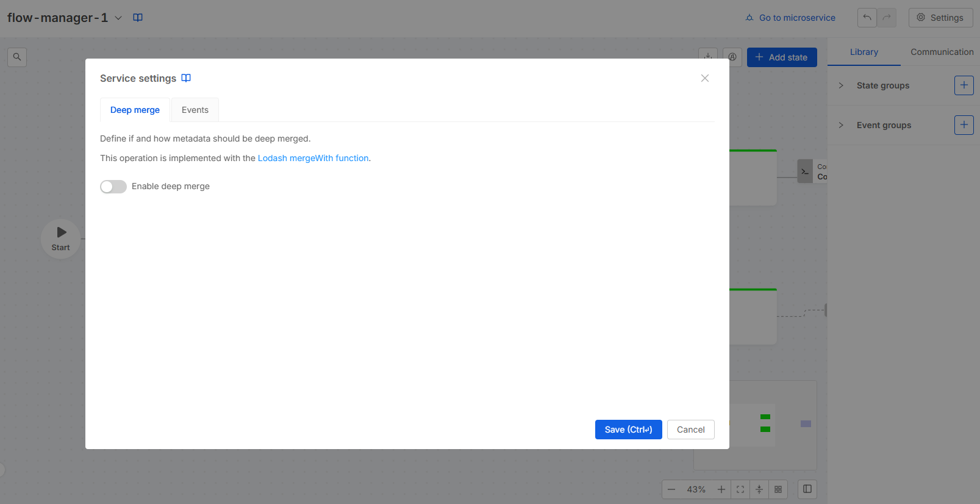This screenshot has height=504, width=980.
Task: Zoom out the canvas
Action: [x=671, y=489]
